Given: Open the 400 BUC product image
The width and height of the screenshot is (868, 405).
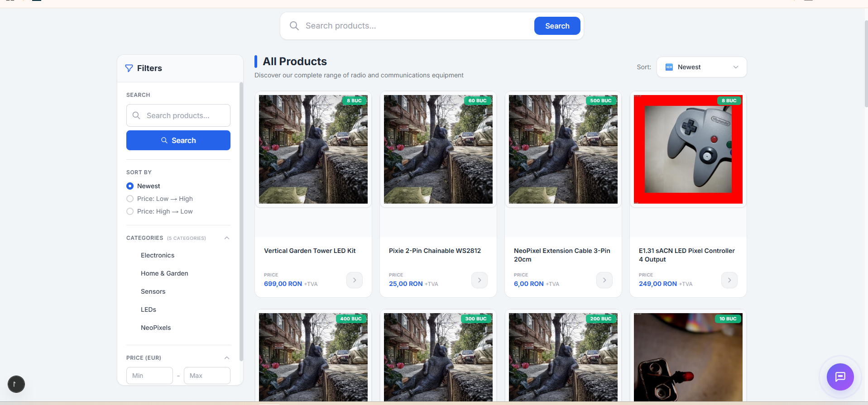Looking at the screenshot, I should pyautogui.click(x=313, y=357).
